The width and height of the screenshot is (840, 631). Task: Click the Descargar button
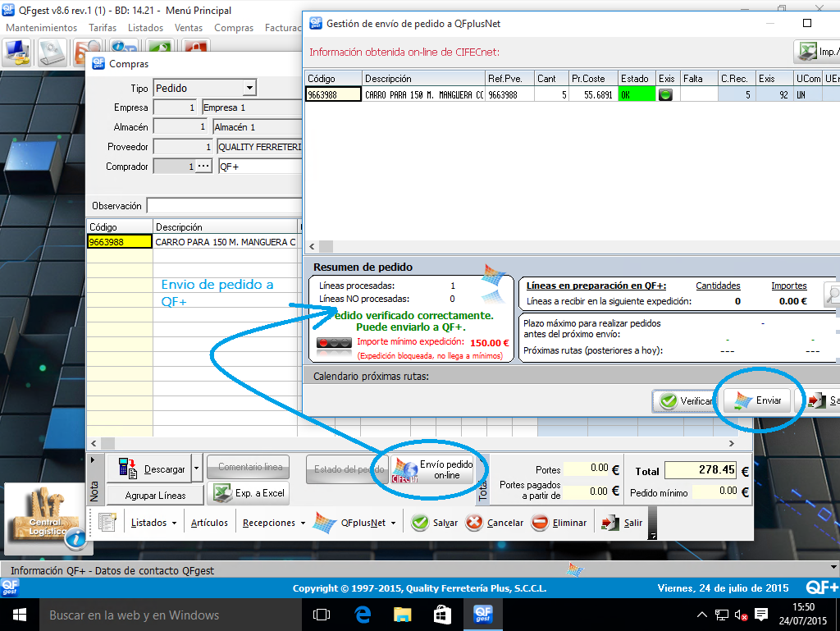(x=149, y=469)
